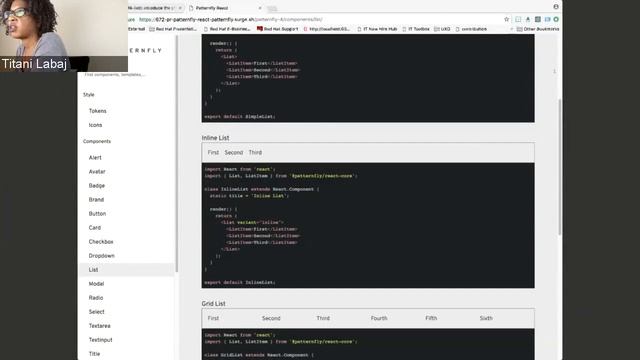
Task: Click 'Second' in the Inline List example
Action: 234,152
